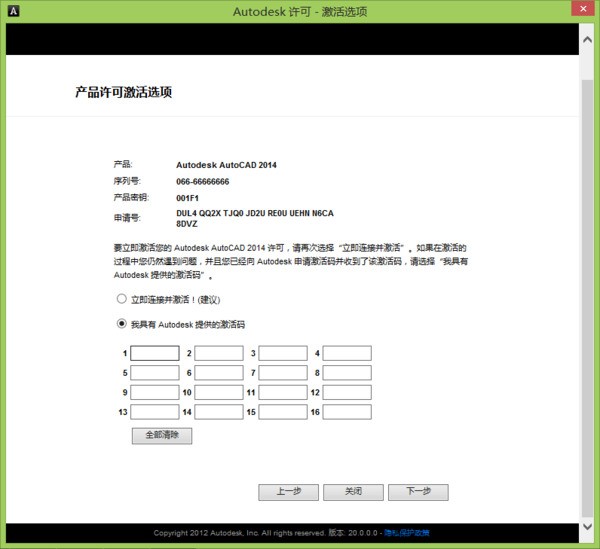Screen dimensions: 600x549
Task: Click activation code field 11
Action: (283, 392)
